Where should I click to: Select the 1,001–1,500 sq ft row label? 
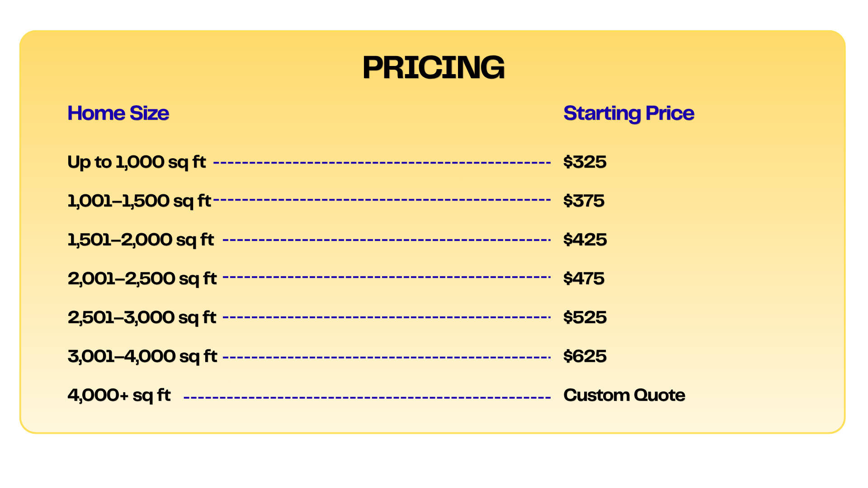(x=139, y=201)
